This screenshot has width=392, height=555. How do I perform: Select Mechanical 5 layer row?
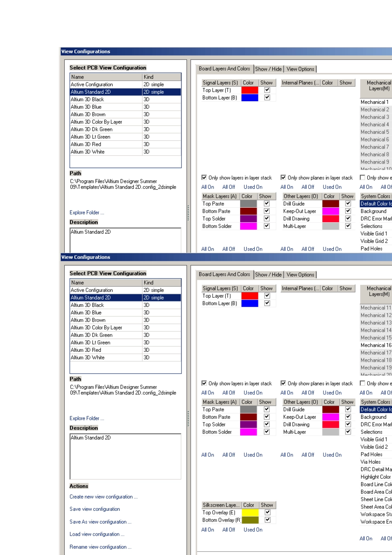376,132
